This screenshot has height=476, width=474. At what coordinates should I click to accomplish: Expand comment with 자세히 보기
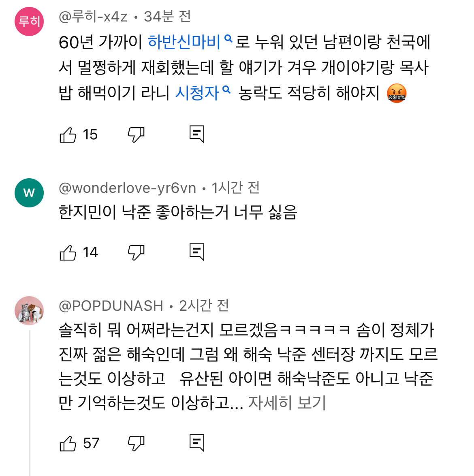287,403
